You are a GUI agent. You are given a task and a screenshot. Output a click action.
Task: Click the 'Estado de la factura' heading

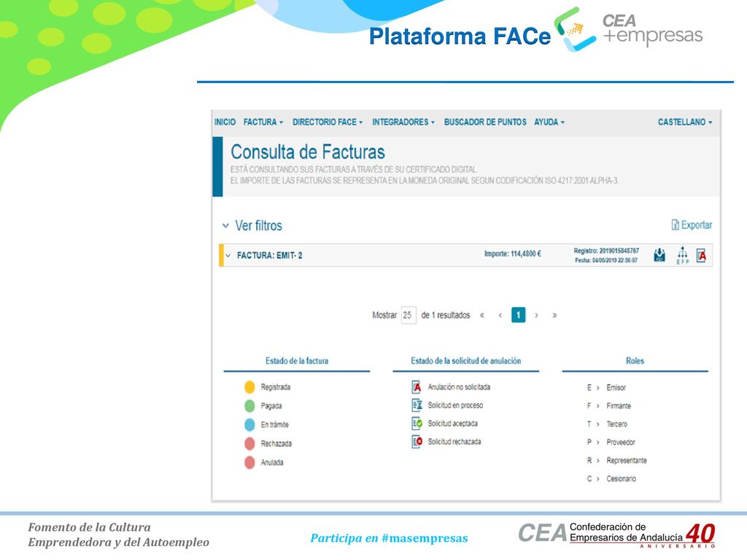pos(297,361)
